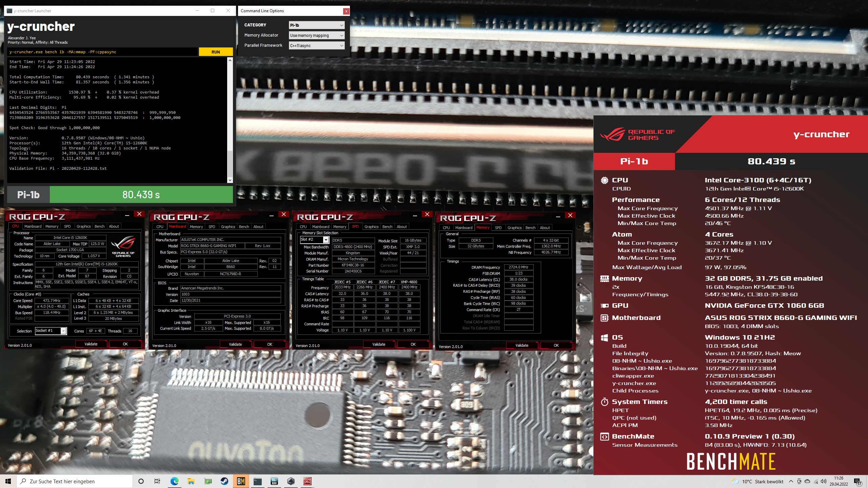
Task: Open File Explorer from the taskbar
Action: click(x=191, y=481)
